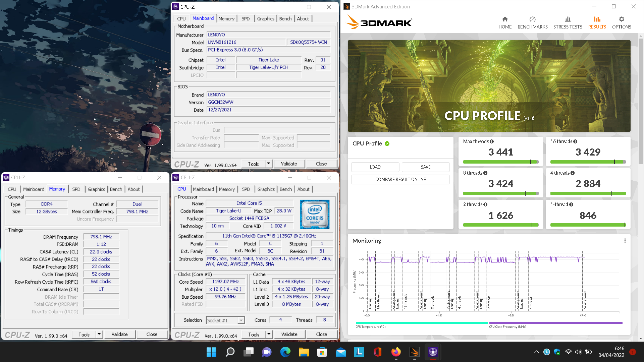Switch to Memory tab in Mainboard CPU-Z window
The image size is (644, 362).
(226, 19)
